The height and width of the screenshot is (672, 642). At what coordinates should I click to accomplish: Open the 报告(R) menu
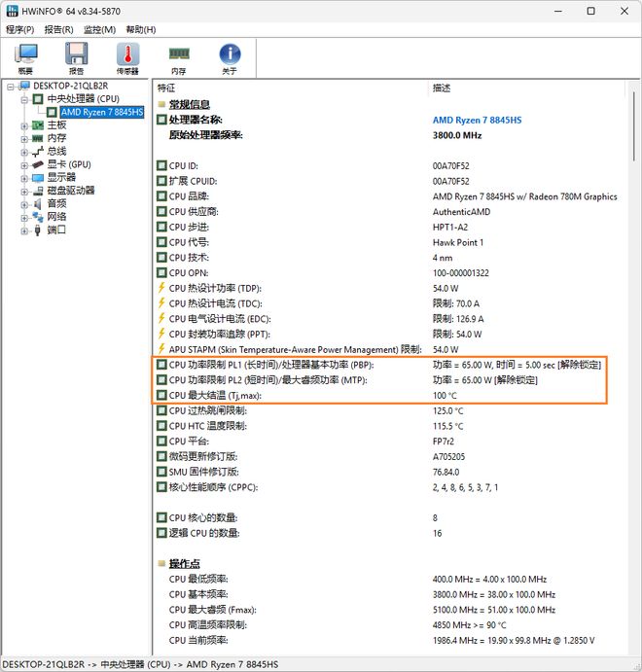[x=58, y=29]
